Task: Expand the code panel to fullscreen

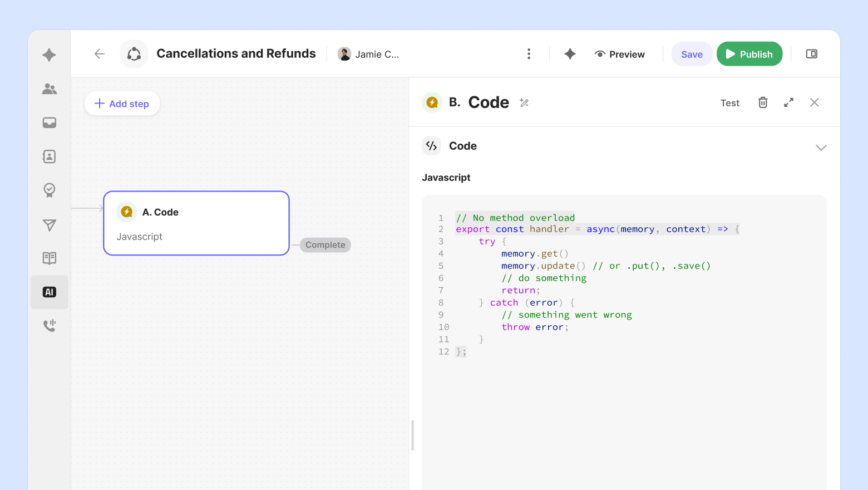Action: coord(788,102)
